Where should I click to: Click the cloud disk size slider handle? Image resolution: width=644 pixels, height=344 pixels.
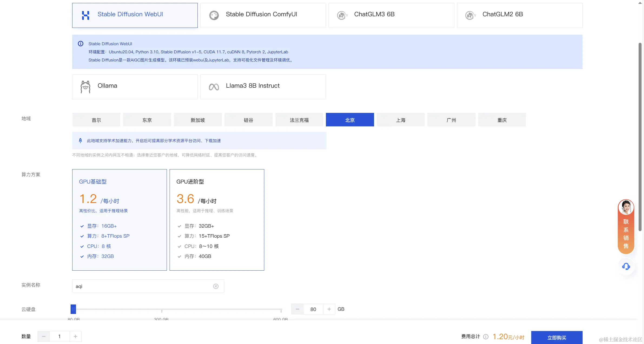click(73, 309)
